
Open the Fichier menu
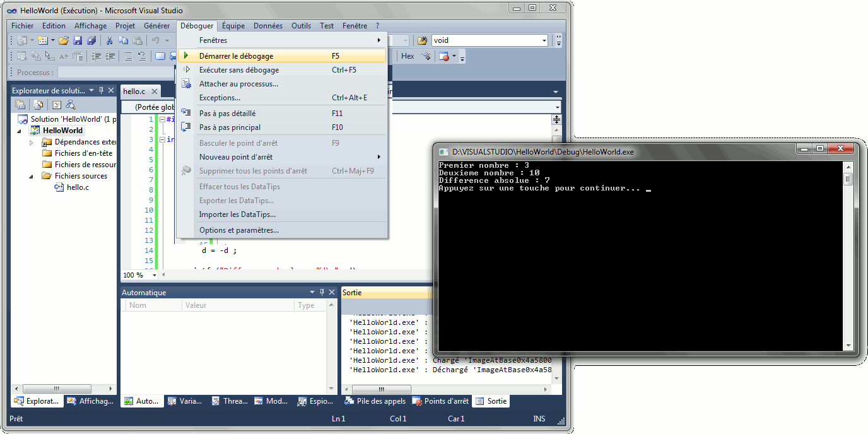tap(23, 26)
